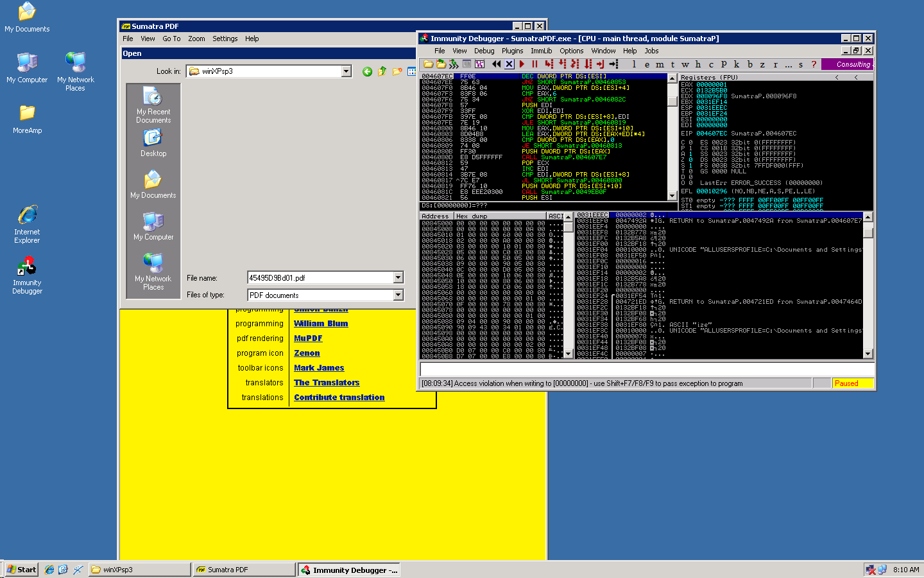Screen dimensions: 924x578
Task: Select My Network Places in Open dialog
Action: point(153,272)
